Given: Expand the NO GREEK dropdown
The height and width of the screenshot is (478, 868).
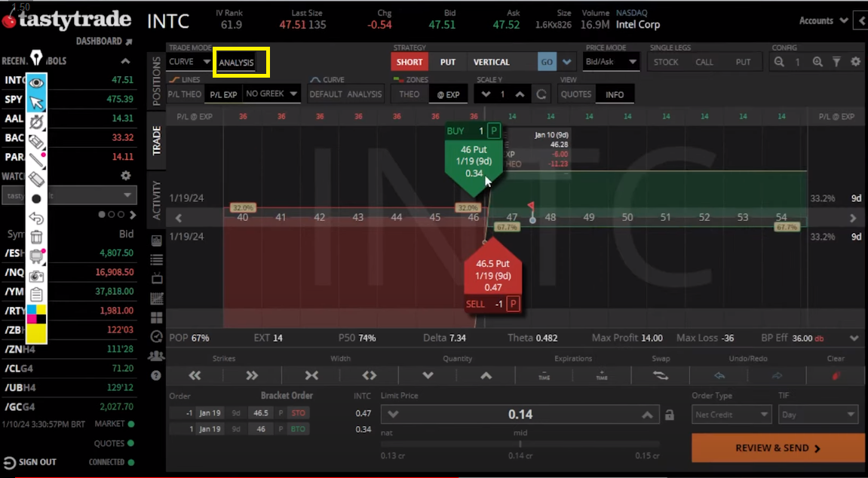Looking at the screenshot, I should (x=272, y=93).
